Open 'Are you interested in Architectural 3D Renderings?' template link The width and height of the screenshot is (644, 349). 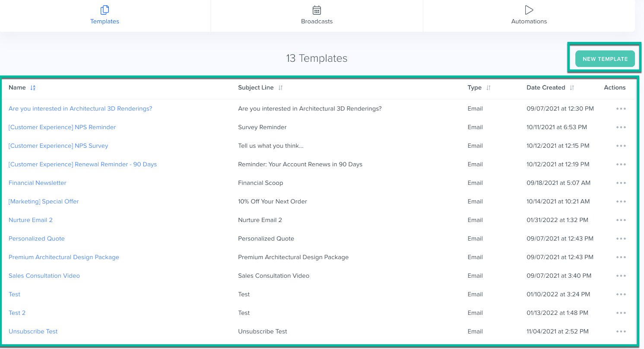click(x=80, y=109)
